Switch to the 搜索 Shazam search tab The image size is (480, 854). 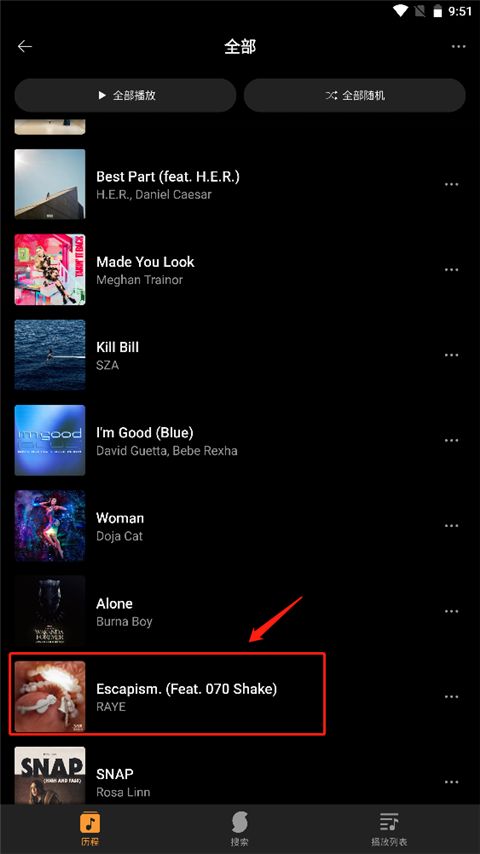[239, 829]
